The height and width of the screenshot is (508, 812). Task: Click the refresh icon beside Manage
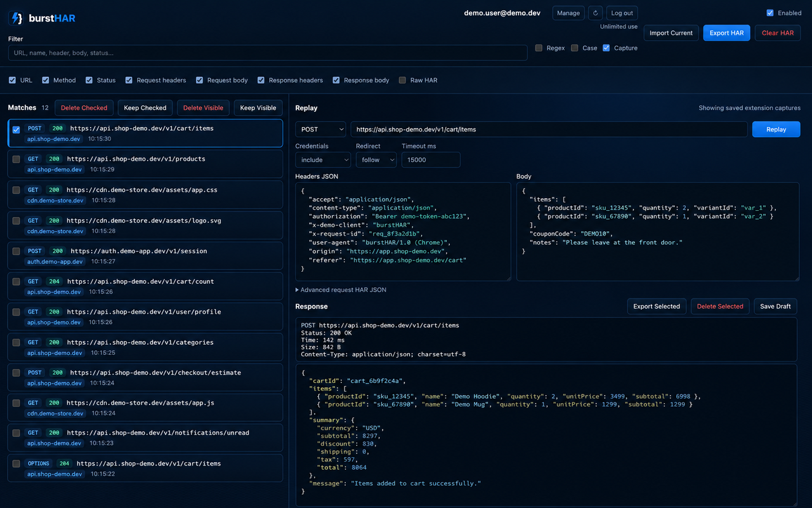click(595, 13)
